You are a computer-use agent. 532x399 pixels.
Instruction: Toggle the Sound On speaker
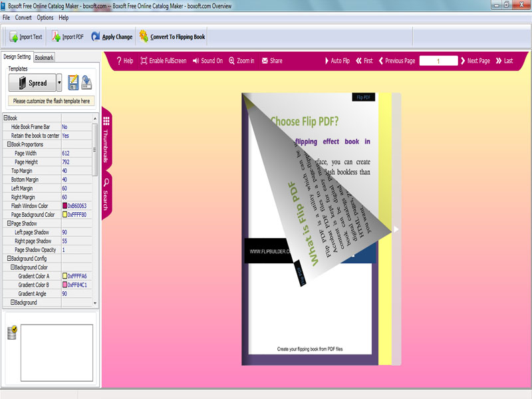[x=196, y=61]
